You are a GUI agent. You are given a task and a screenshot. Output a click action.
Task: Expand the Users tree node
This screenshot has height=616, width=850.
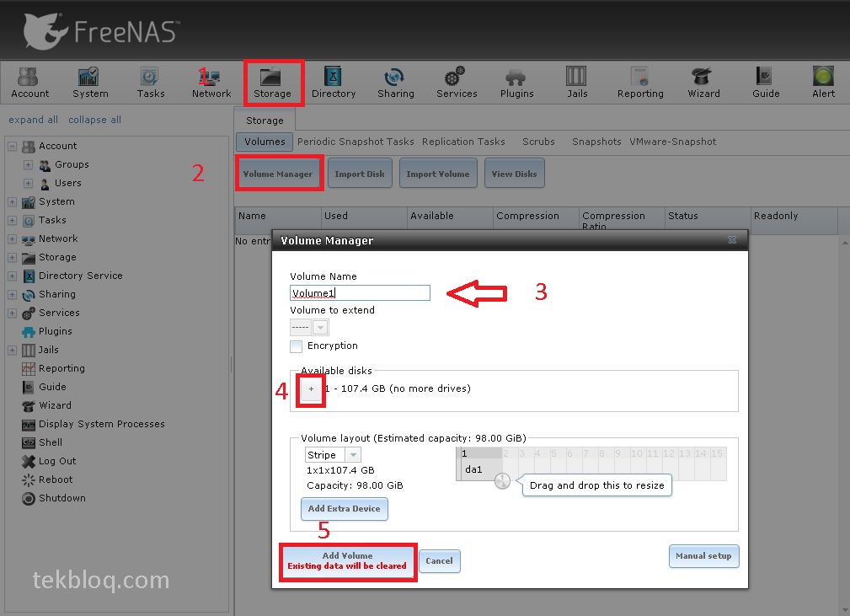click(x=28, y=183)
